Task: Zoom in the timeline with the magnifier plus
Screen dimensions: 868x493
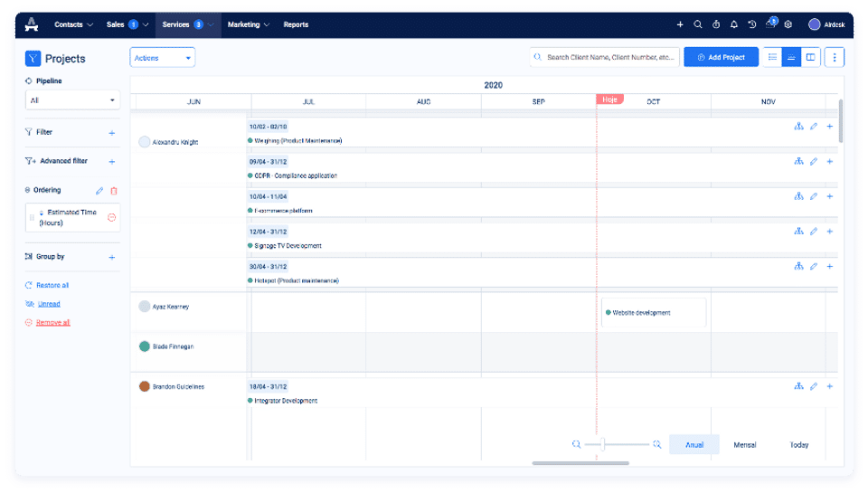Action: (x=656, y=444)
